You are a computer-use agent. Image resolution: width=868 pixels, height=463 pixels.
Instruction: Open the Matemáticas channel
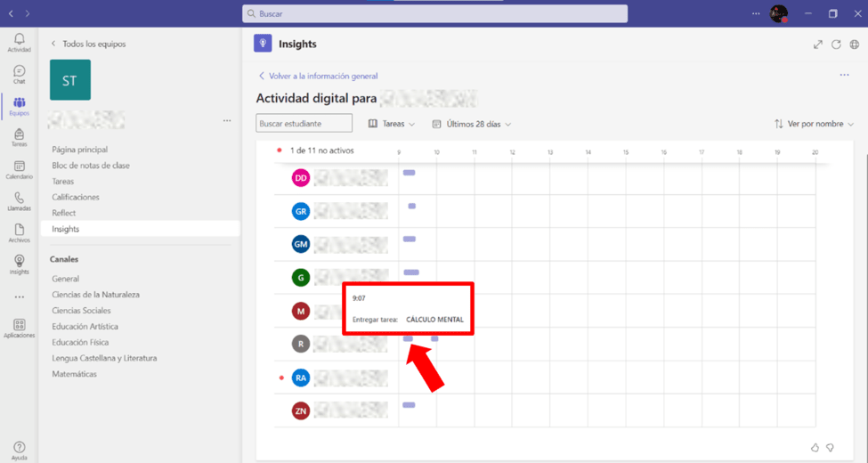[74, 374]
